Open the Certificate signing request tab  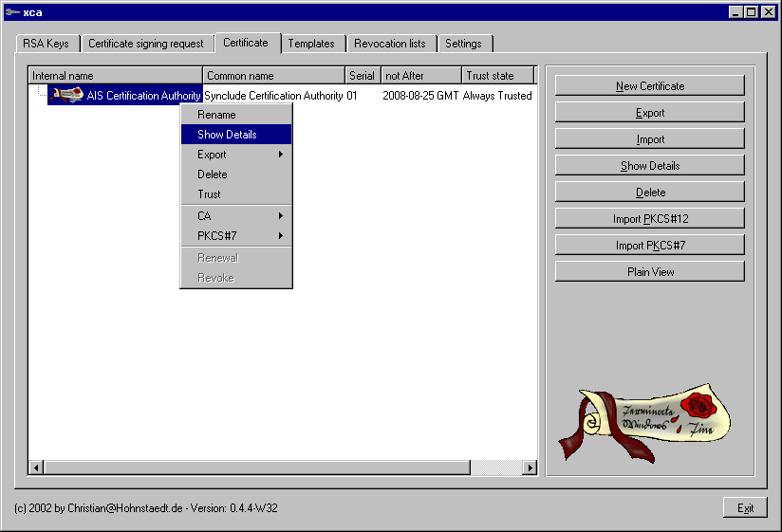[x=146, y=44]
